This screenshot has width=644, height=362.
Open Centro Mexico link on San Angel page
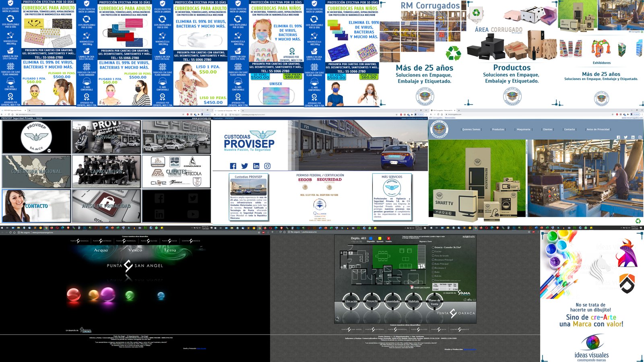point(191,241)
